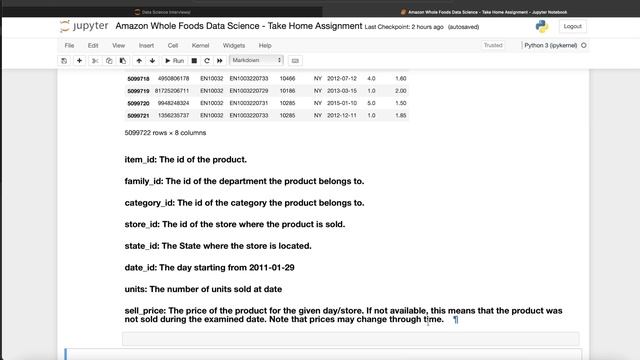Insert a cell below with plus icon
640x360 pixels.
coord(79,61)
